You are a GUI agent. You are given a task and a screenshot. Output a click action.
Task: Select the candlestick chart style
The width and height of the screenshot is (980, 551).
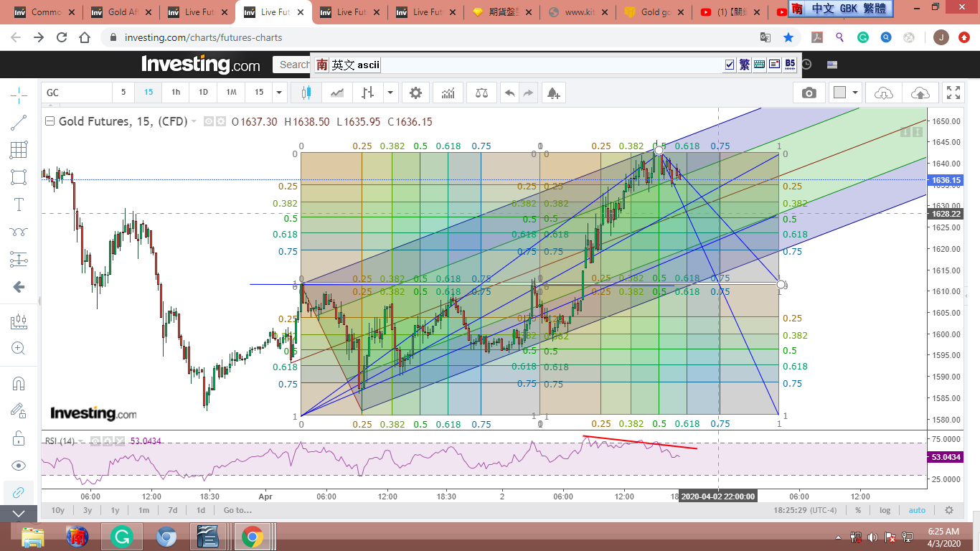pyautogui.click(x=307, y=93)
